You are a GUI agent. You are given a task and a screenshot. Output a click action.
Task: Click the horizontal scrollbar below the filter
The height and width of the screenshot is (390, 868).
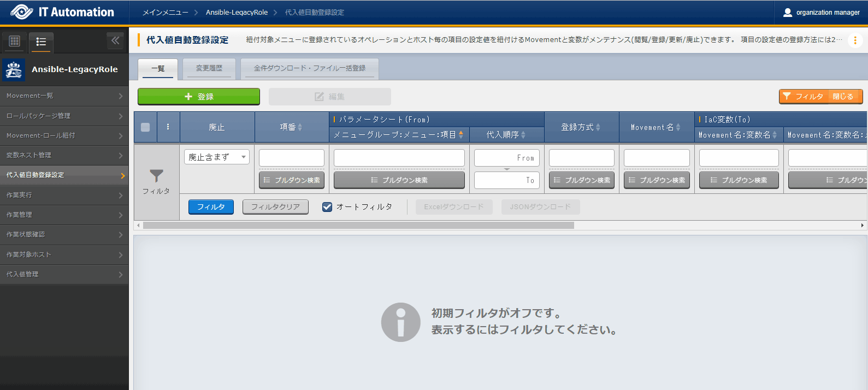pyautogui.click(x=358, y=226)
